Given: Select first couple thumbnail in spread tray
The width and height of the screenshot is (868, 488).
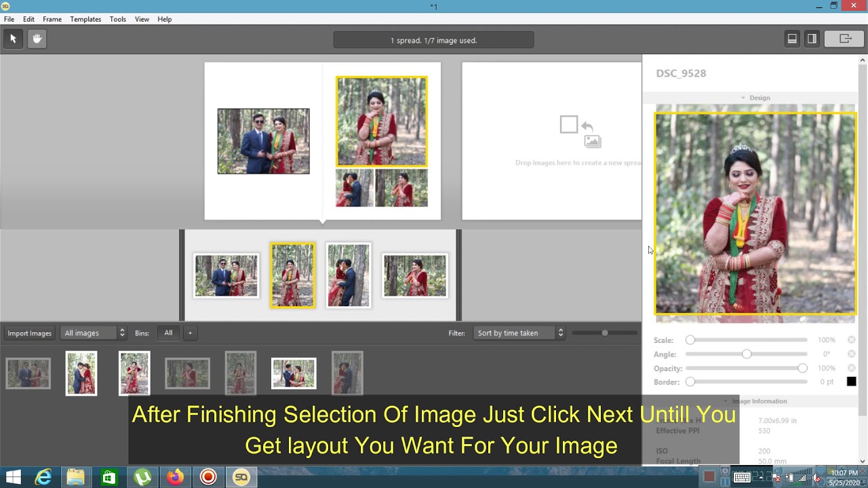Looking at the screenshot, I should pyautogui.click(x=226, y=275).
